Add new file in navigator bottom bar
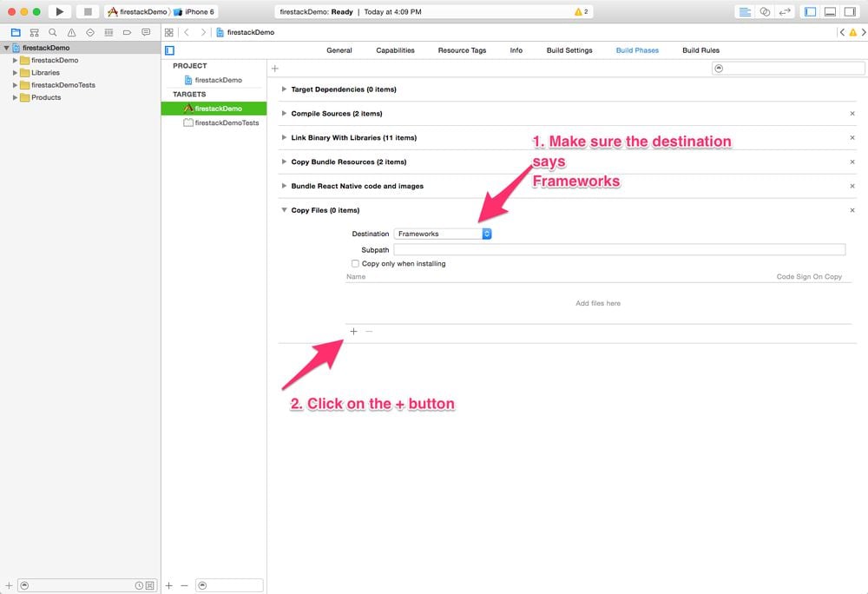 pyautogui.click(x=9, y=585)
